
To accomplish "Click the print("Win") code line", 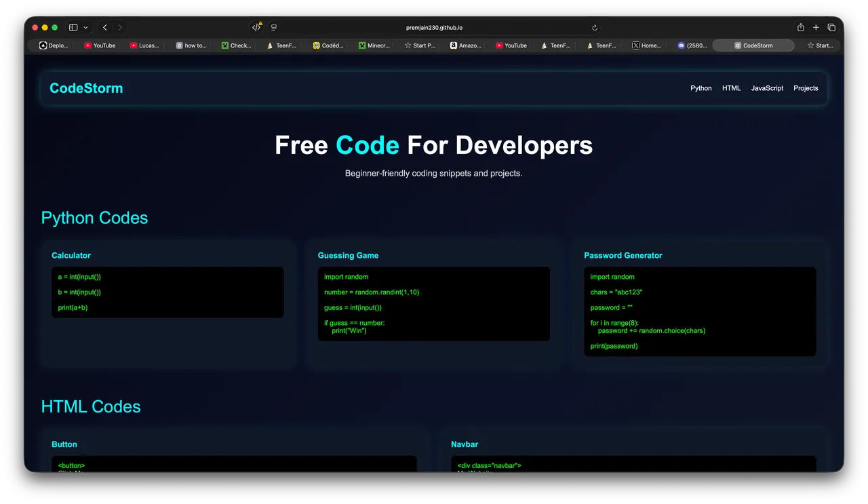I will [x=349, y=331].
